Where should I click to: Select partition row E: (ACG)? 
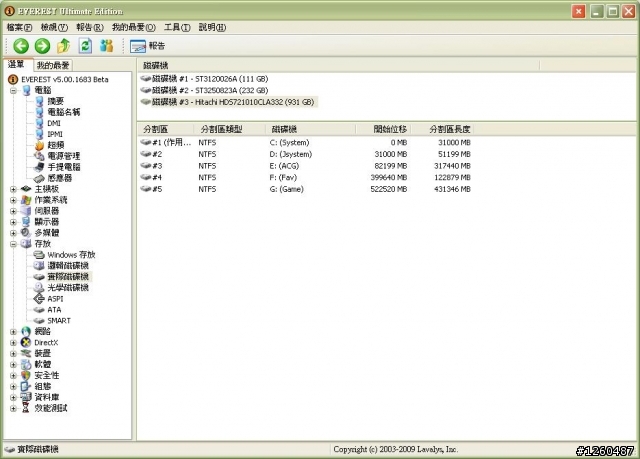tap(306, 166)
